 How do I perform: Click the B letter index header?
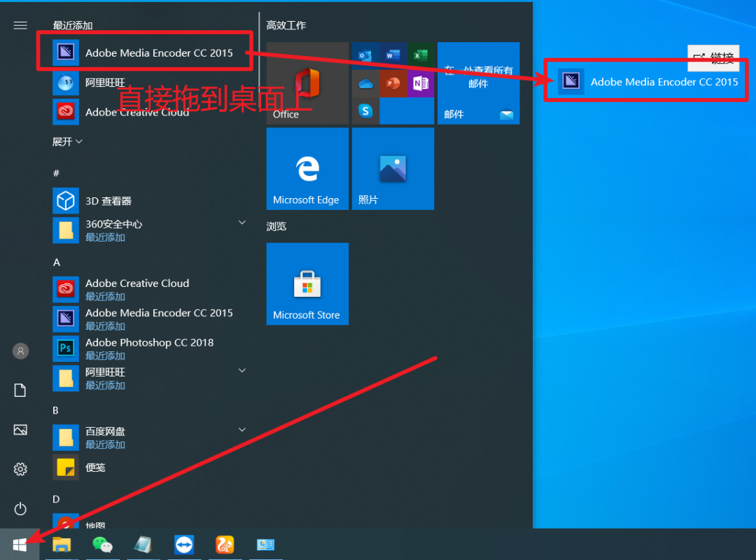click(x=55, y=410)
